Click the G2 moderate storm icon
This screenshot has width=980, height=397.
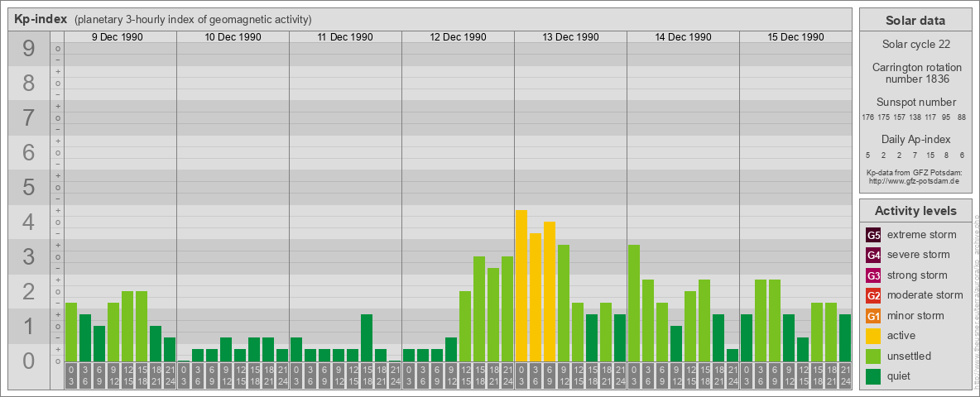point(873,296)
